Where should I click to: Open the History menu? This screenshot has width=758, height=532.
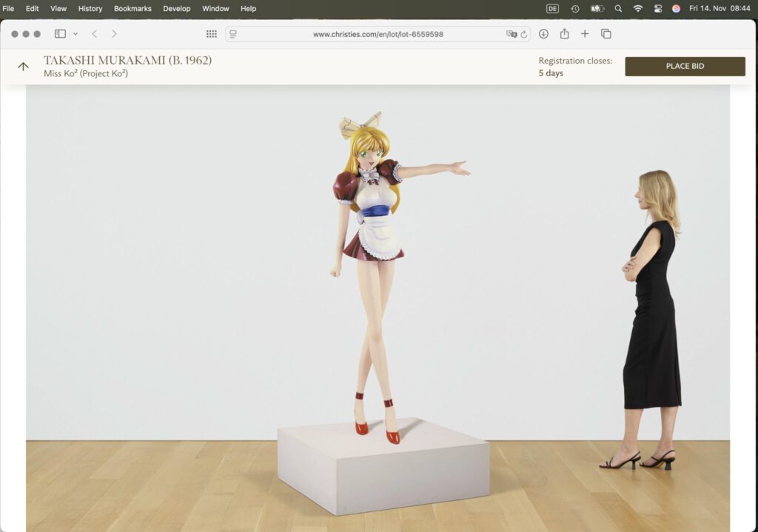[90, 9]
